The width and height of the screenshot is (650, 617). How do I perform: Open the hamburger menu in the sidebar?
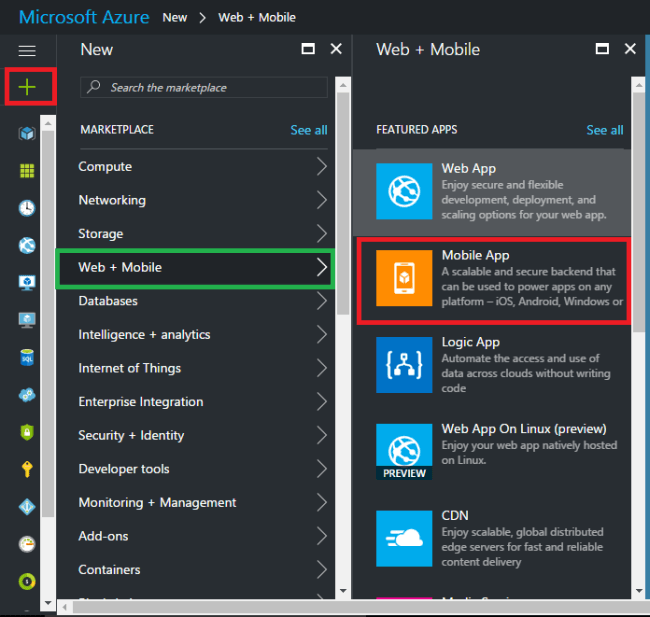click(27, 51)
